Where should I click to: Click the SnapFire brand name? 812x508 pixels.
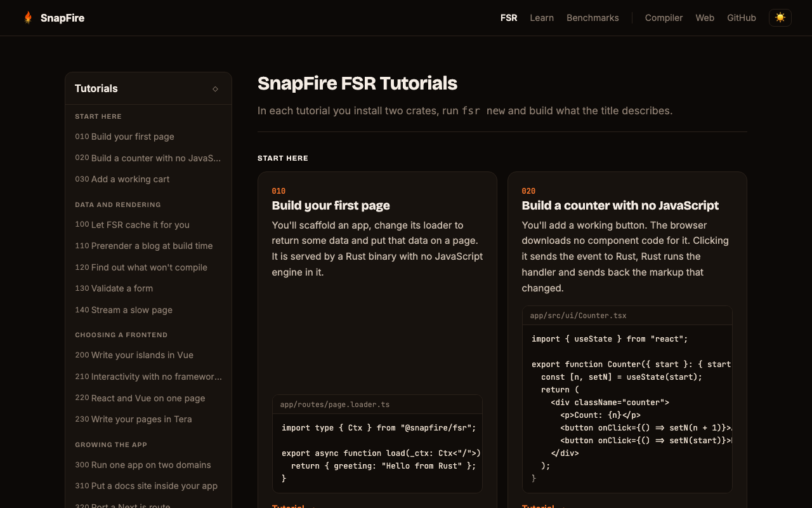[x=62, y=18]
